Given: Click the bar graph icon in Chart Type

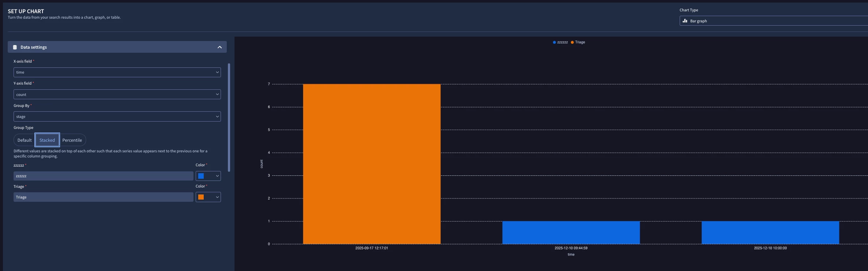Looking at the screenshot, I should tap(685, 21).
